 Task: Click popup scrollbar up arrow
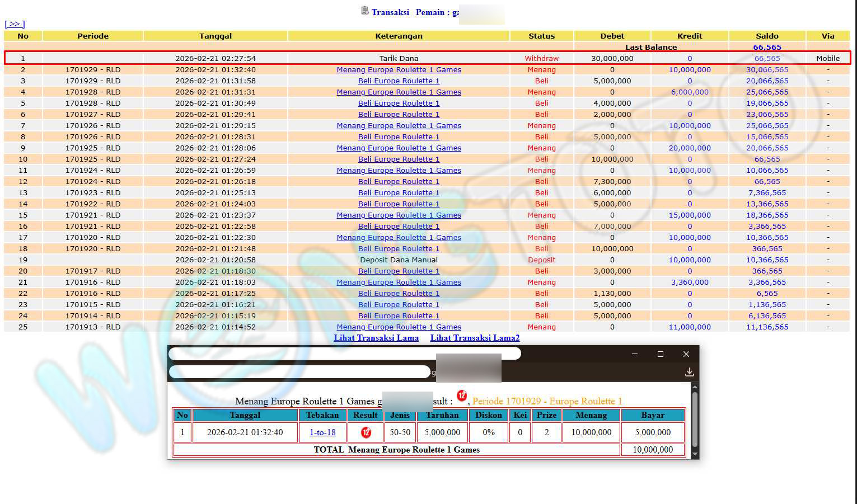tap(695, 387)
